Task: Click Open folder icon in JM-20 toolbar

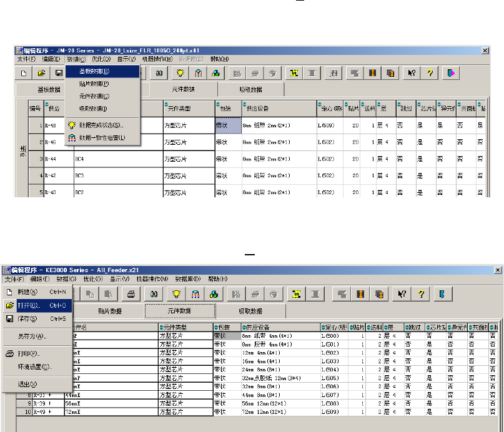Action: point(41,73)
